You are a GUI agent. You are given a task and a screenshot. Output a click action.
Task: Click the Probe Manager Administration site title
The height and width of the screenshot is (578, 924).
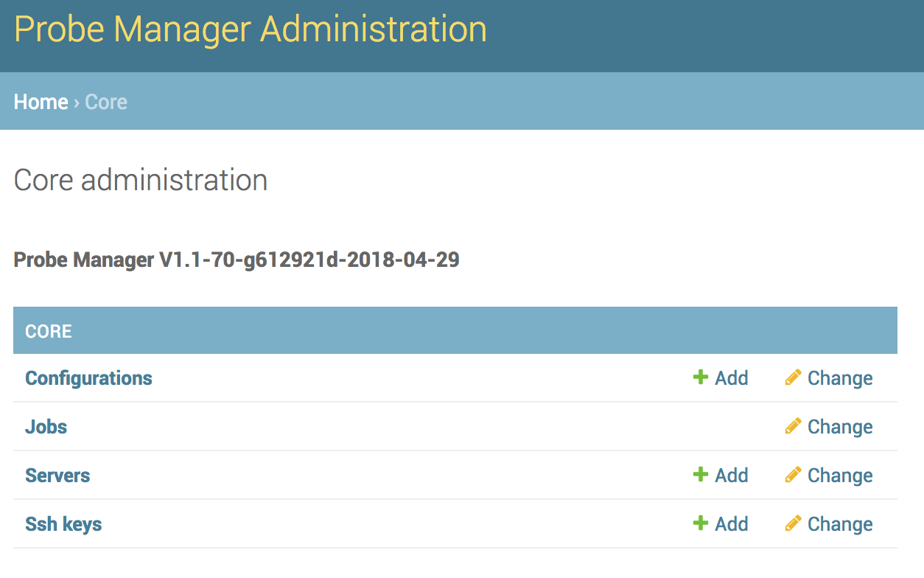tap(251, 29)
